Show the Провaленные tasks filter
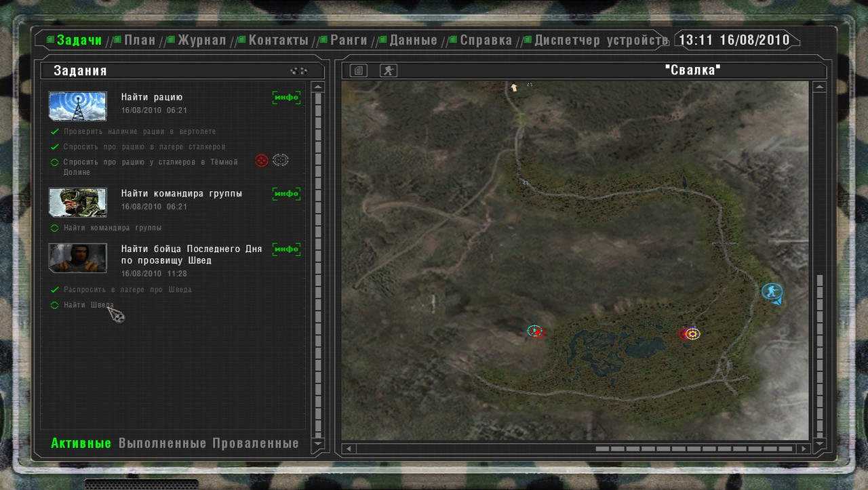 coord(256,444)
